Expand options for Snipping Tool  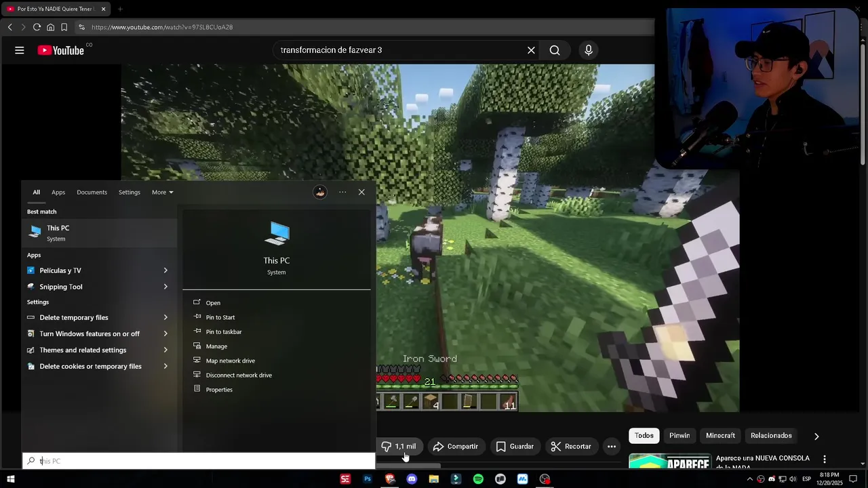(x=165, y=287)
